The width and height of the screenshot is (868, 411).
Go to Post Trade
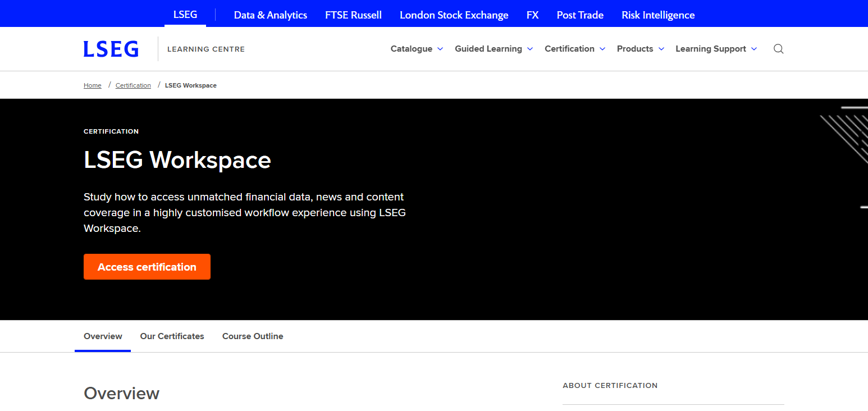pos(580,15)
